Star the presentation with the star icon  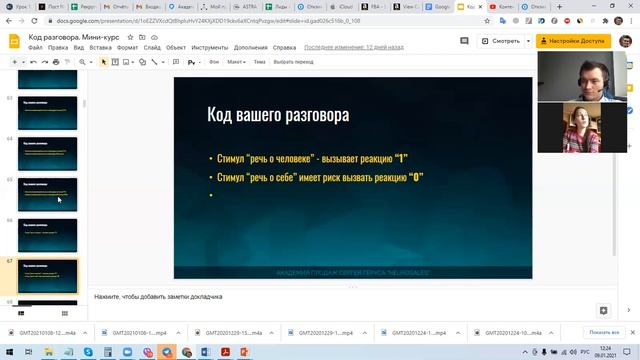point(130,37)
